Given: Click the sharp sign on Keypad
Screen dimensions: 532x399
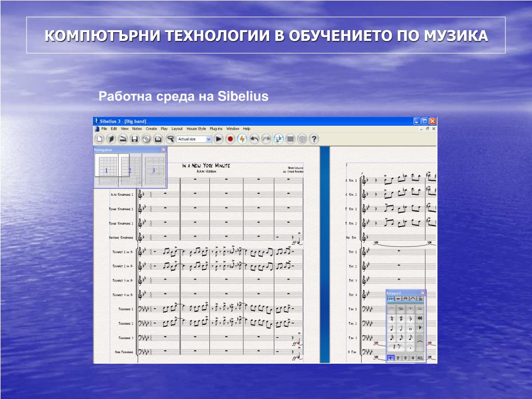Looking at the screenshot, I should 401,318.
